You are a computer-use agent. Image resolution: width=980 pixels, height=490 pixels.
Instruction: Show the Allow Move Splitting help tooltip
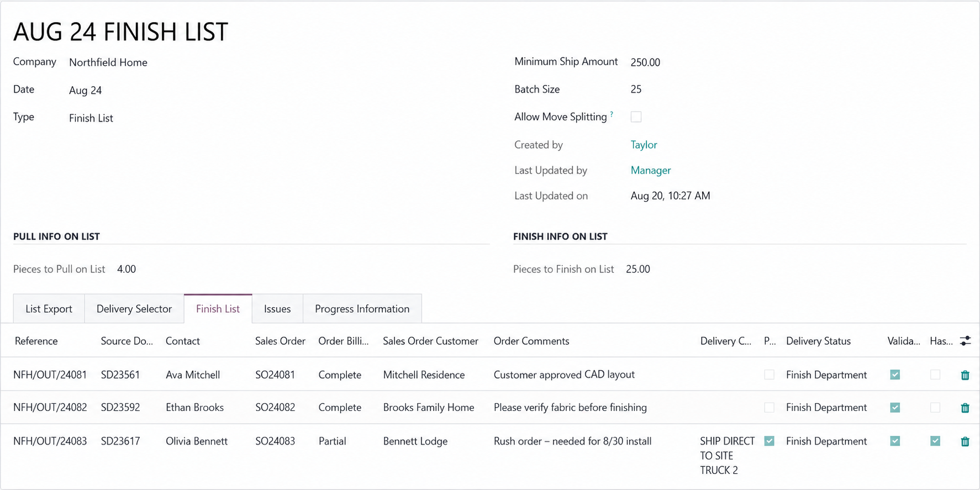pyautogui.click(x=612, y=114)
